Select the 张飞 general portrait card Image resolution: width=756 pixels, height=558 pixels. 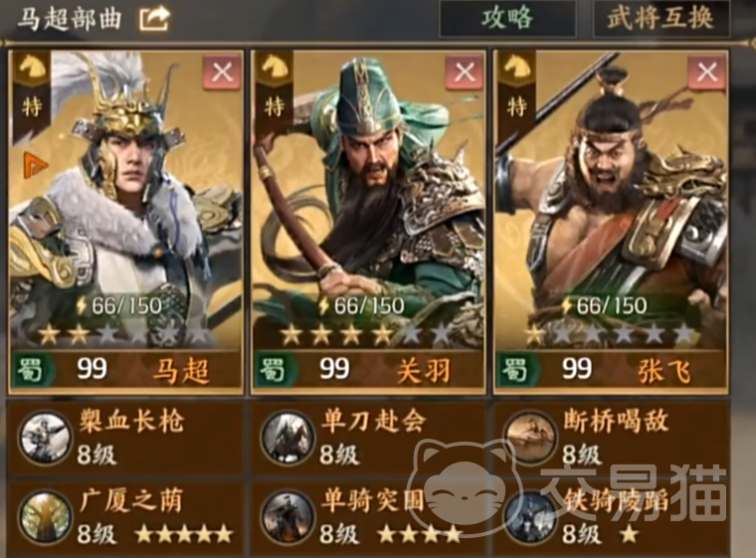(612, 222)
